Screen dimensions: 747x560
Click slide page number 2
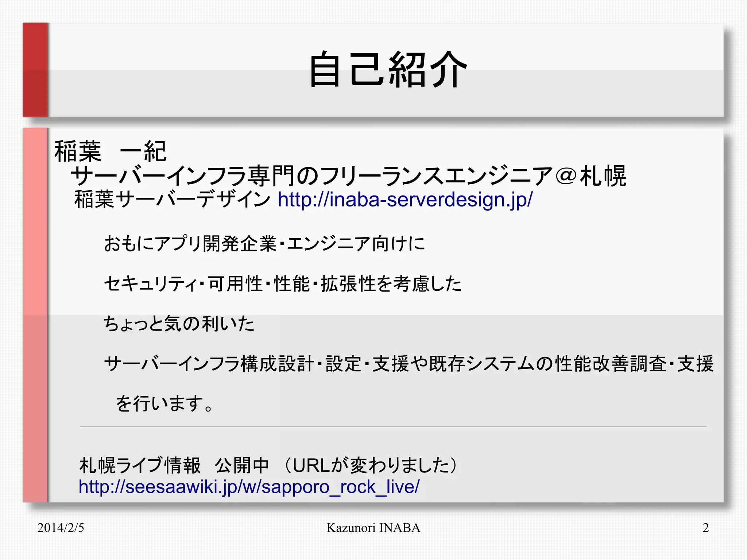click(x=705, y=528)
